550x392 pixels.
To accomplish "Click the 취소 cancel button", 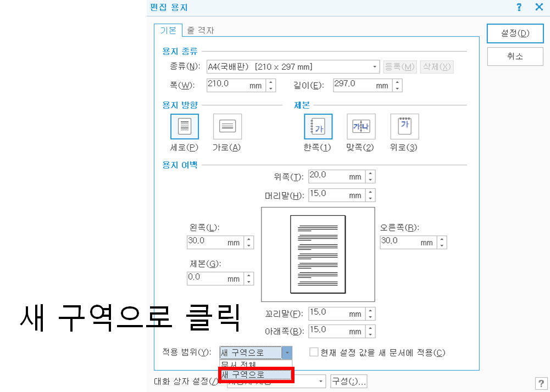I will (515, 56).
